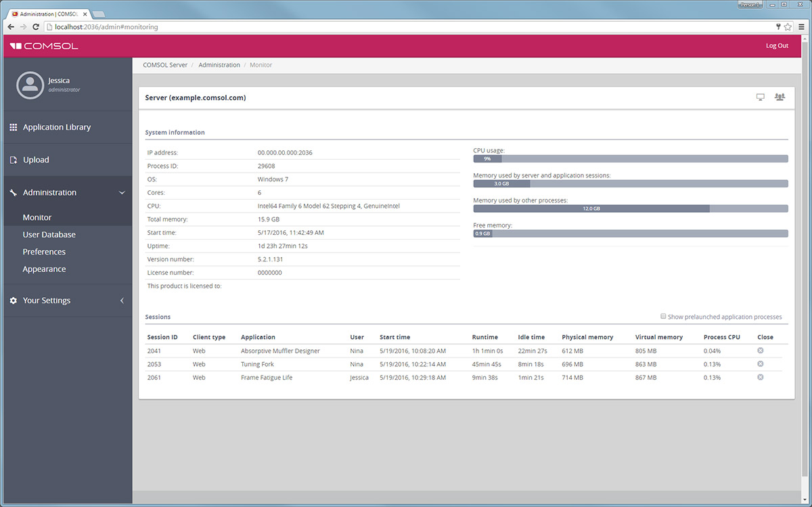Click Jessica's profile avatar icon
The width and height of the screenshot is (812, 507).
click(x=29, y=85)
